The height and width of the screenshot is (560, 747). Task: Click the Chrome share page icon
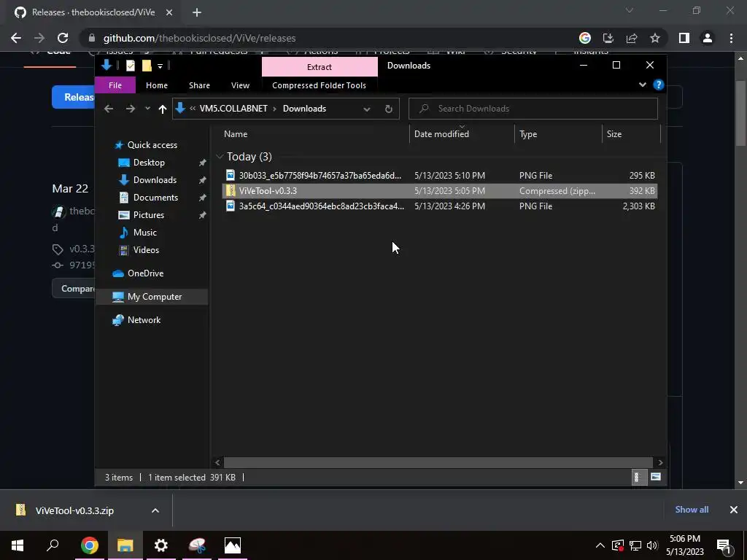pos(632,38)
